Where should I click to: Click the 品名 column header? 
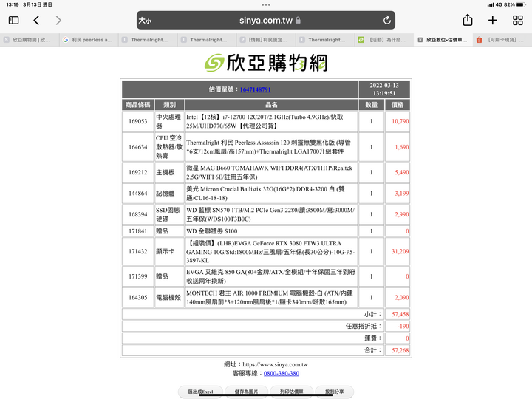click(x=271, y=105)
